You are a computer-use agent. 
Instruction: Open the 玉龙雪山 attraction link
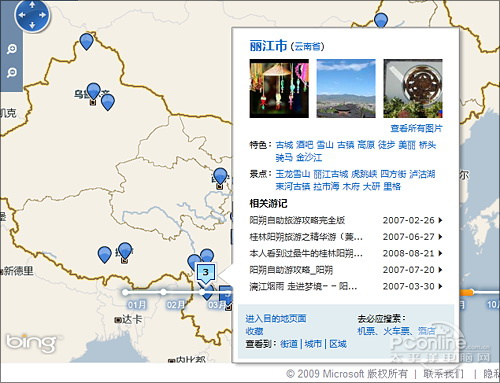[x=293, y=174]
